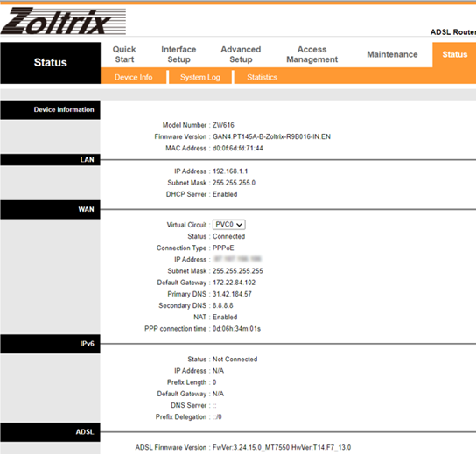Image resolution: width=476 pixels, height=454 pixels.
Task: View the System Log sub-tab
Action: [x=200, y=77]
